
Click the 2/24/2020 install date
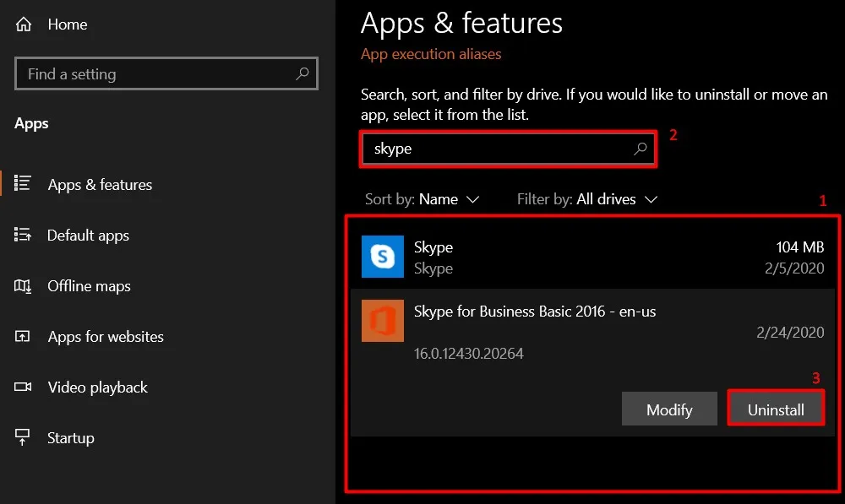790,333
